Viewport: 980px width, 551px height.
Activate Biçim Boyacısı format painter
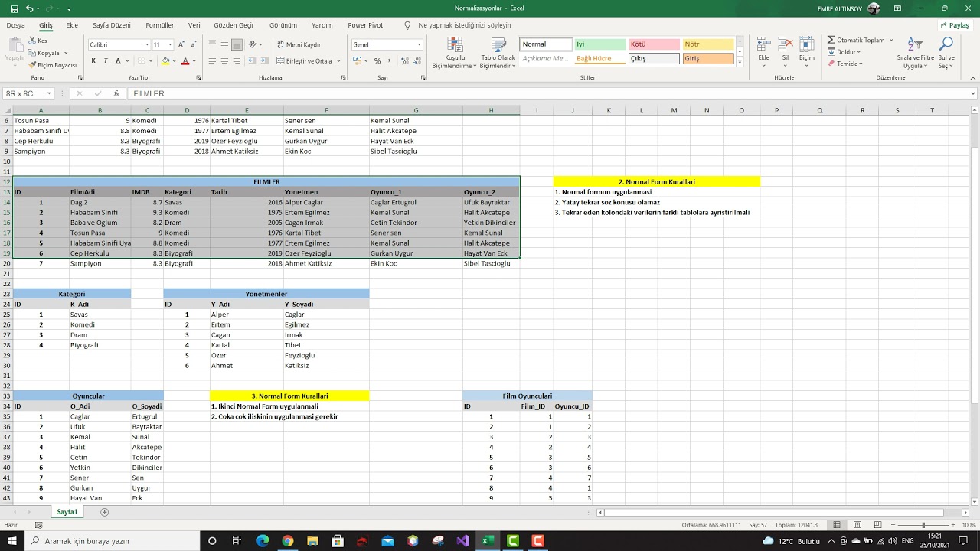coord(52,65)
